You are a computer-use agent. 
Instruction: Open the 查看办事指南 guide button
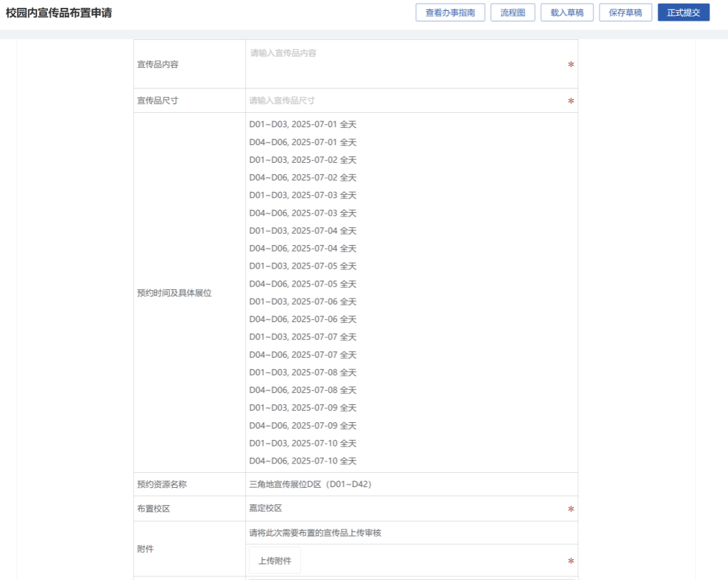[450, 13]
